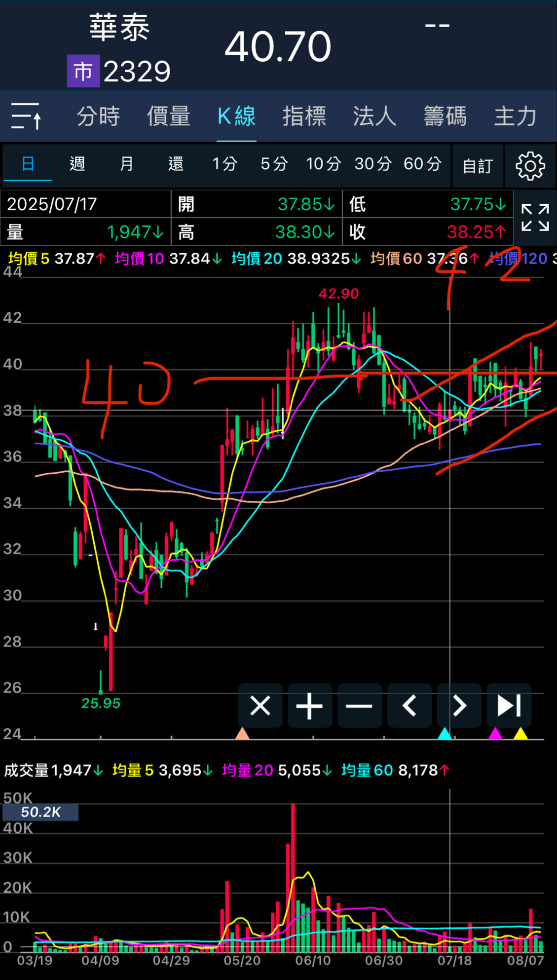Move crosshair to next candle

pyautogui.click(x=459, y=706)
